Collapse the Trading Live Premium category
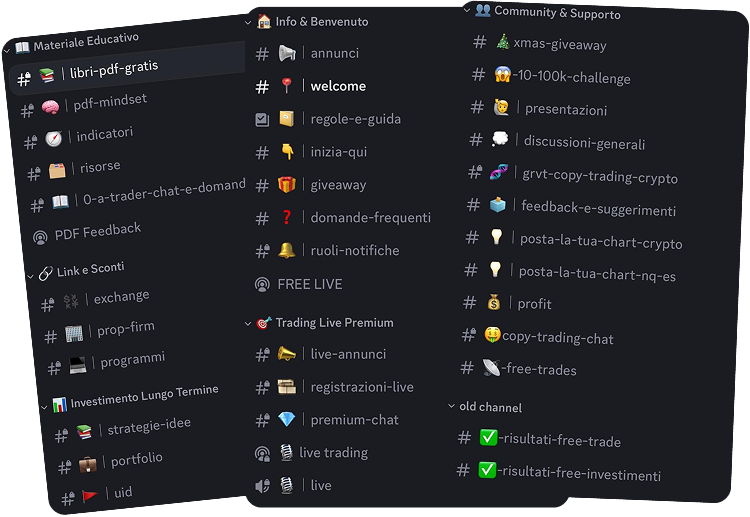Image resolution: width=750 pixels, height=517 pixels. tap(248, 324)
